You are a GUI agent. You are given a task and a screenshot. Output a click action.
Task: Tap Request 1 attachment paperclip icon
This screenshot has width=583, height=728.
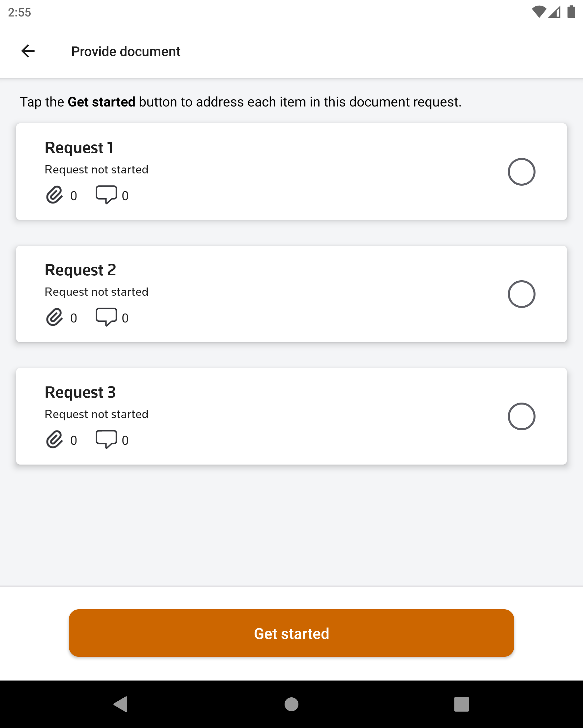coord(54,195)
